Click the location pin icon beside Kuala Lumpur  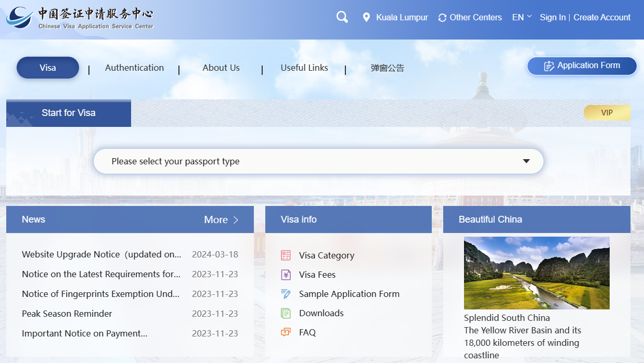[x=366, y=18]
